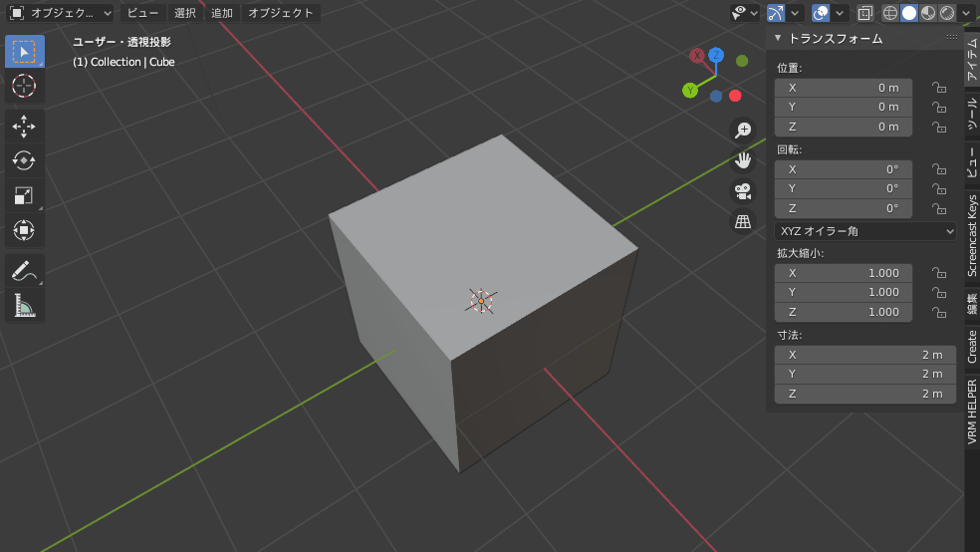Image resolution: width=980 pixels, height=552 pixels.
Task: Open the 追加 menu
Action: (x=222, y=13)
